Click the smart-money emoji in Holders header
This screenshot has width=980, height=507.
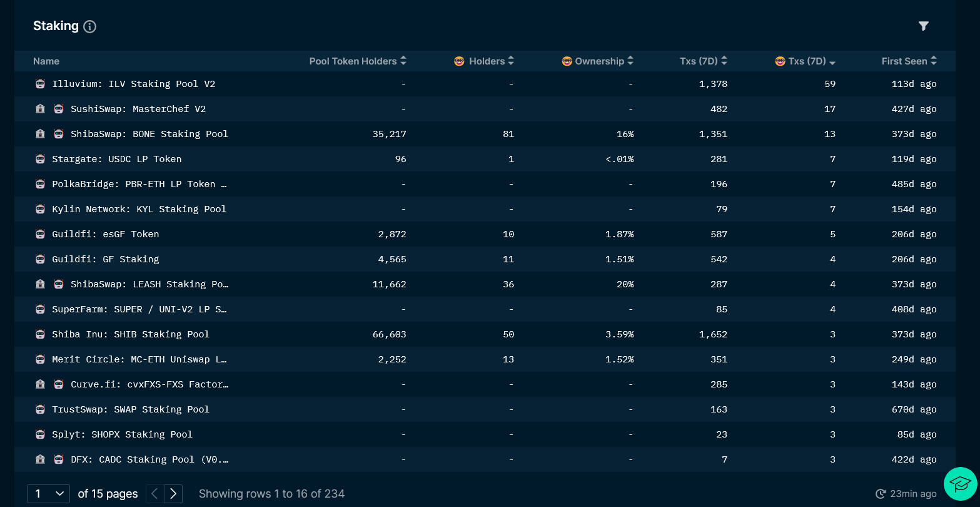tap(459, 61)
